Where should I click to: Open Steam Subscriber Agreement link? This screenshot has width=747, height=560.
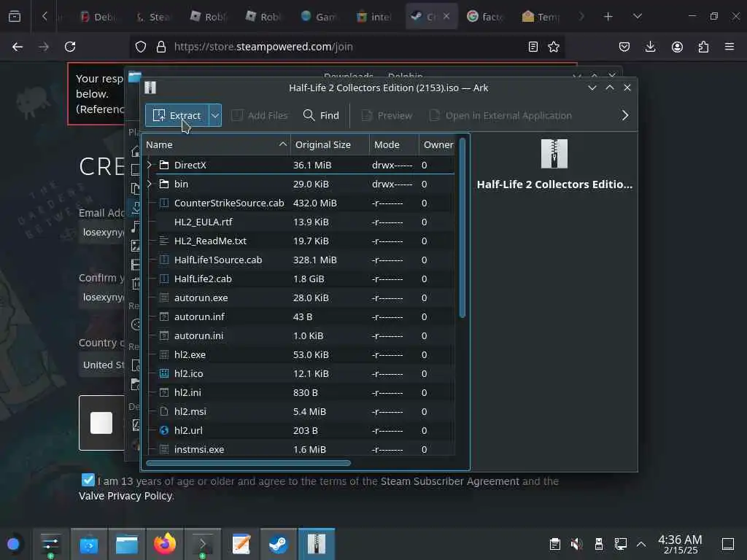point(449,481)
